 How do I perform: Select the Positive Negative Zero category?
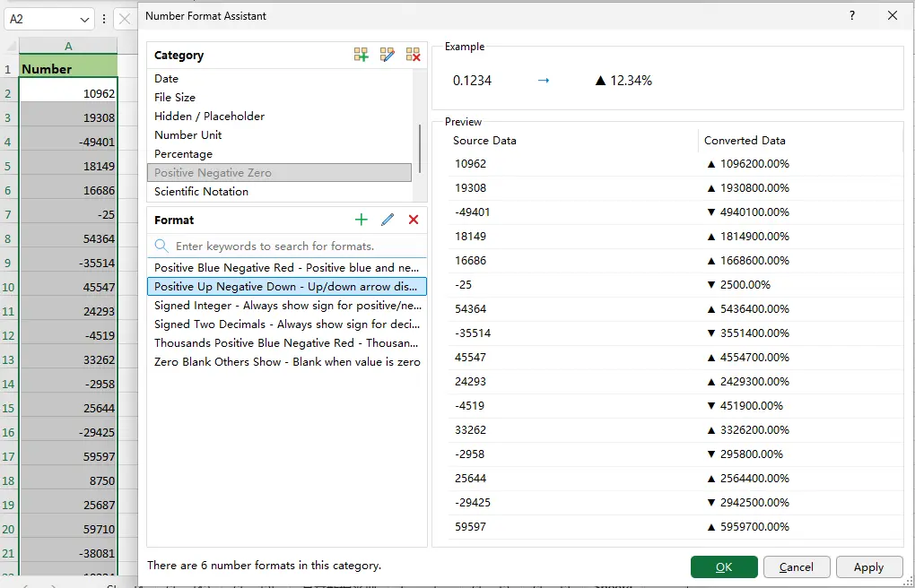(280, 173)
